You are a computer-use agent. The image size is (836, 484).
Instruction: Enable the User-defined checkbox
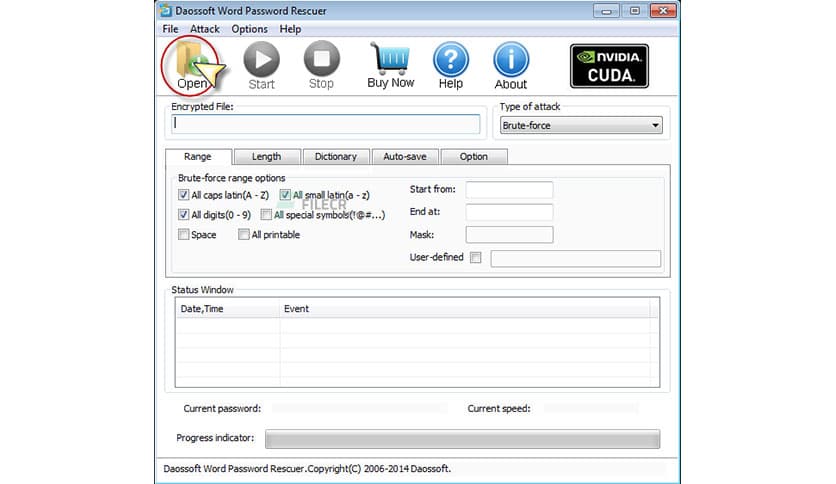(476, 257)
